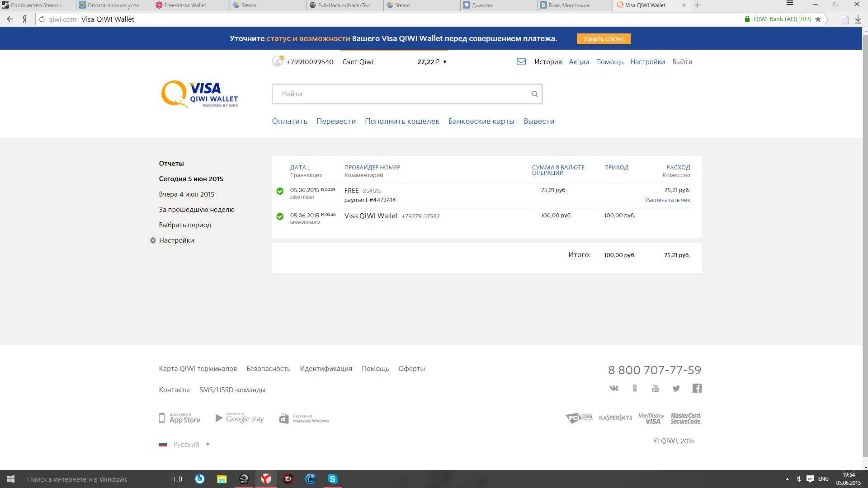Click the Выйти logout link
868x488 pixels.
coord(682,62)
